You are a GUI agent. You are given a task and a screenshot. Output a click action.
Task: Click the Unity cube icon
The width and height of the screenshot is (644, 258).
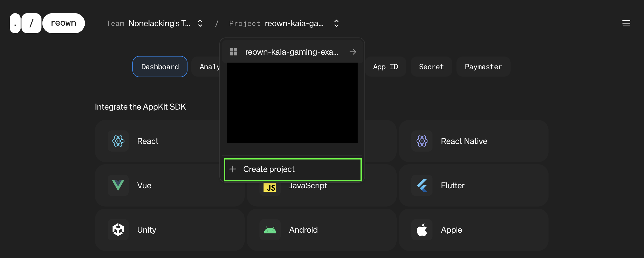tap(118, 230)
